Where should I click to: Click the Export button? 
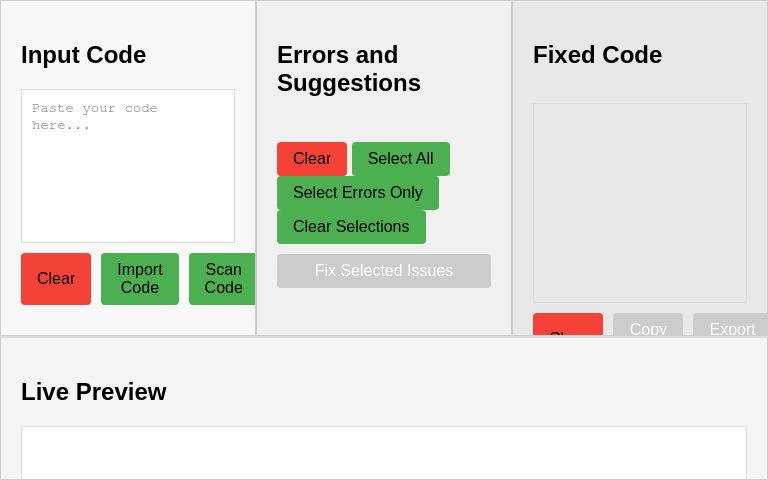pyautogui.click(x=730, y=326)
